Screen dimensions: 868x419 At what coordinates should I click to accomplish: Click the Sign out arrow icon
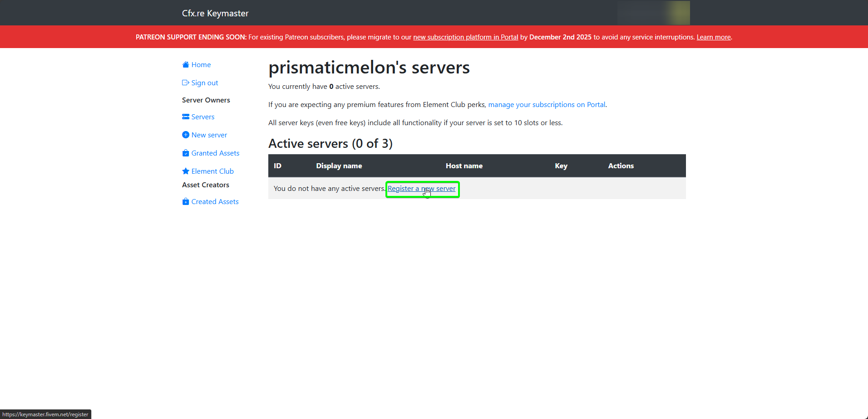coord(185,83)
